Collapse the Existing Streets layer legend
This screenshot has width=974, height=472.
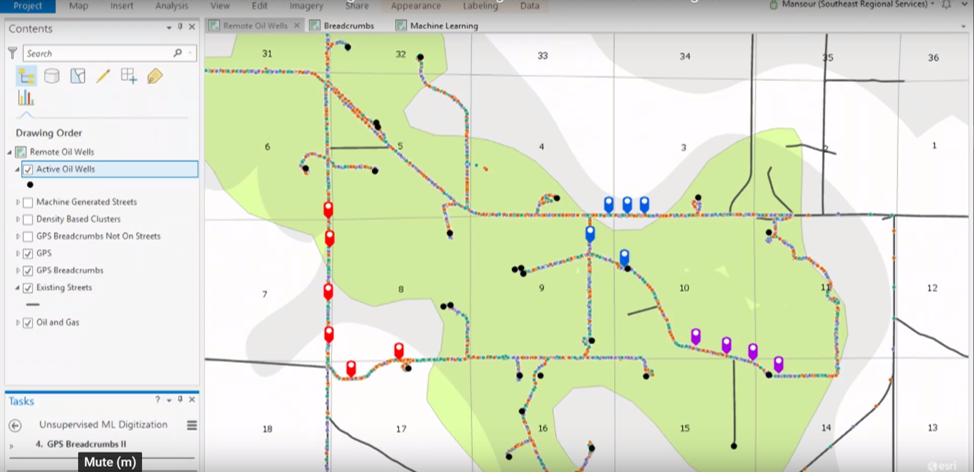(x=17, y=288)
